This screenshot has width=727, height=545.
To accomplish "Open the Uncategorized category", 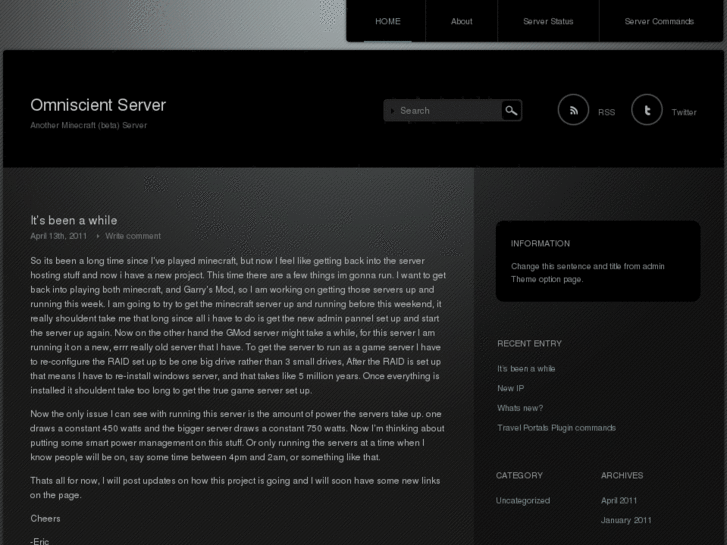I will 523,500.
